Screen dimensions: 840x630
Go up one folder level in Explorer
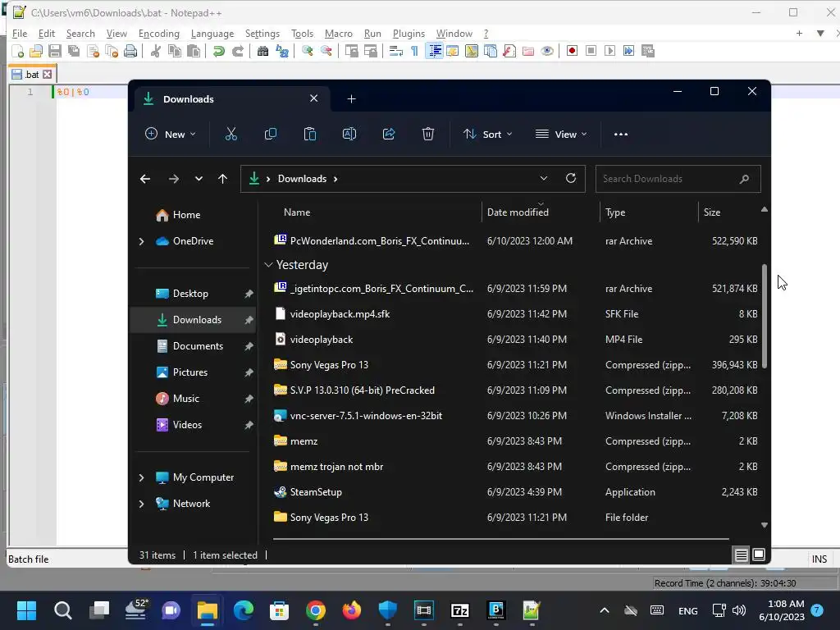(x=223, y=178)
